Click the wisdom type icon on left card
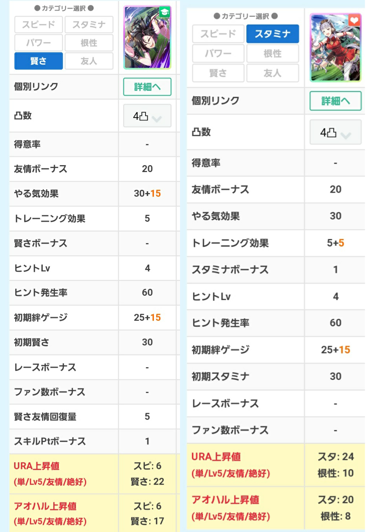 coord(164,13)
